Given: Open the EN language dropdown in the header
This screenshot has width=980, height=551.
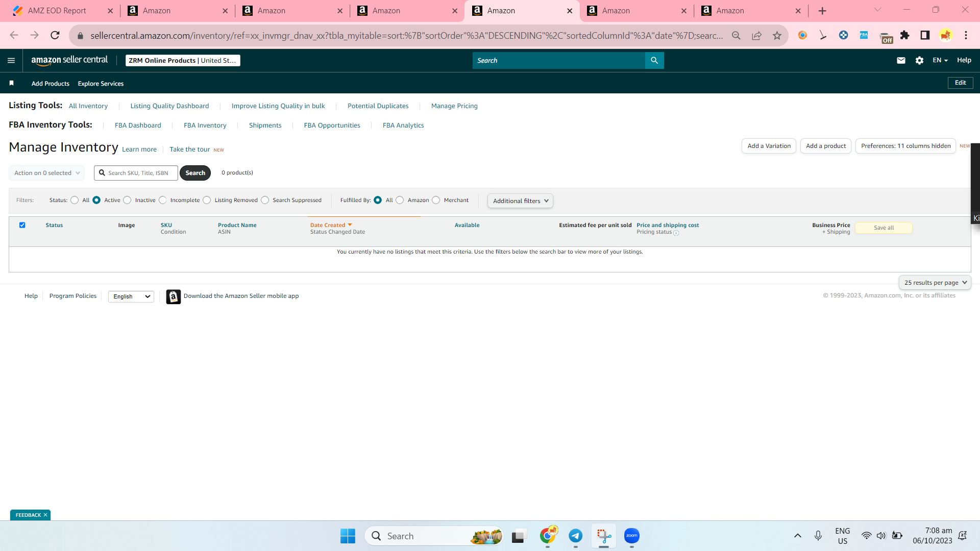Looking at the screenshot, I should point(940,60).
